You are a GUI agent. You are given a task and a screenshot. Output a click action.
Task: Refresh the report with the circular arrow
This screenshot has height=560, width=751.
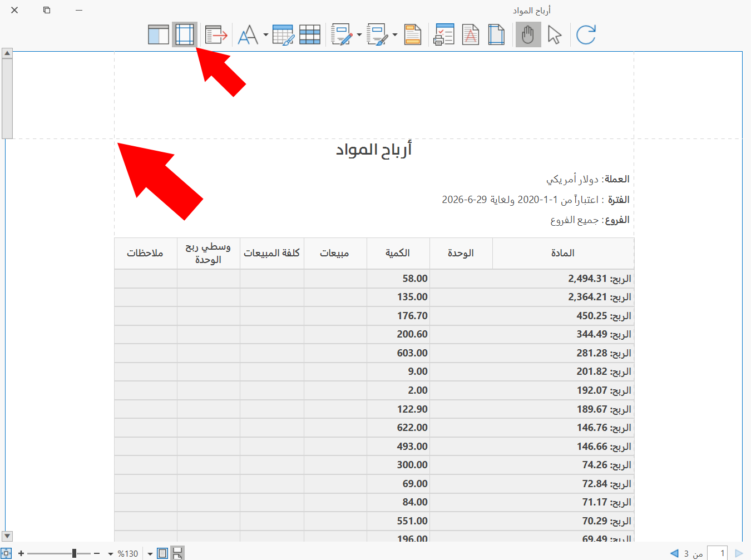click(586, 35)
